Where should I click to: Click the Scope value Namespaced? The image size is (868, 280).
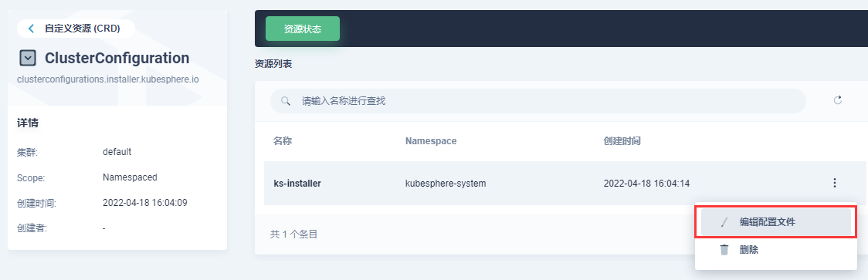point(130,177)
